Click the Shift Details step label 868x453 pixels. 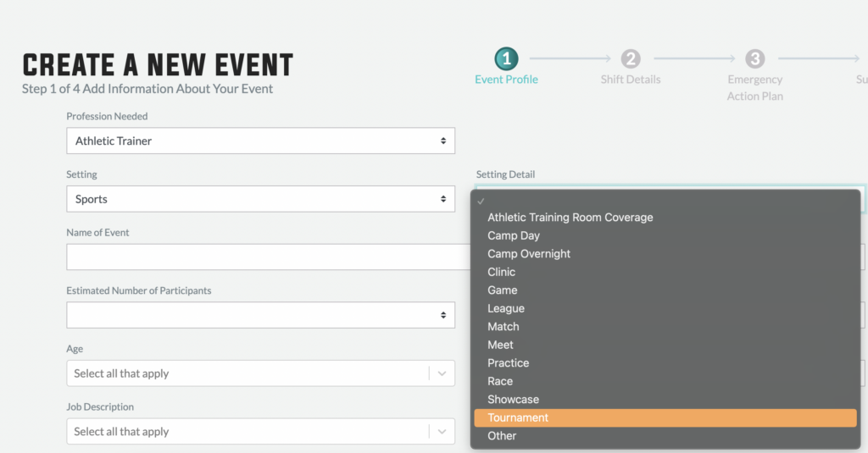click(x=630, y=80)
